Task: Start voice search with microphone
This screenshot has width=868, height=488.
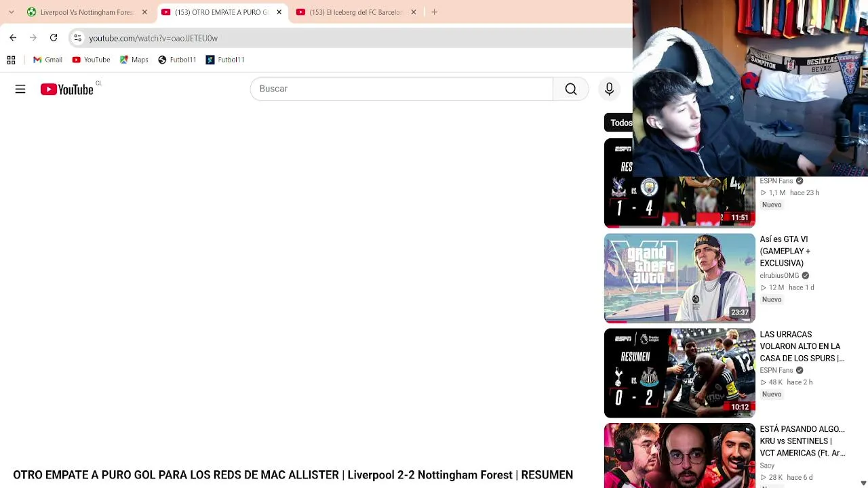Action: 609,89
